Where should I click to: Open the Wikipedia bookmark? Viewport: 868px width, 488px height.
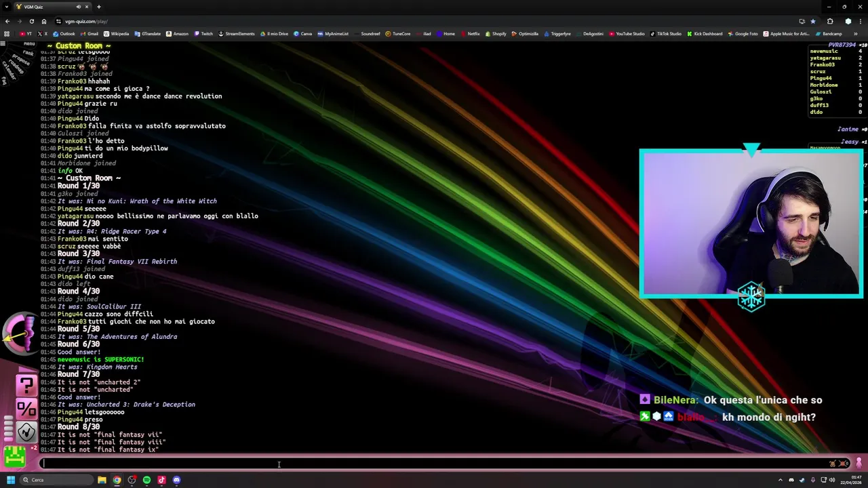coord(116,34)
